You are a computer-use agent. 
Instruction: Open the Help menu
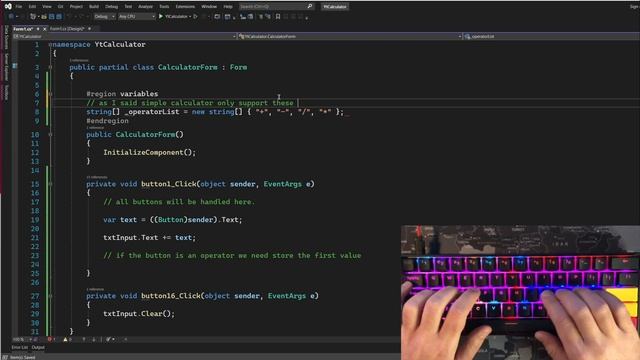click(x=228, y=7)
